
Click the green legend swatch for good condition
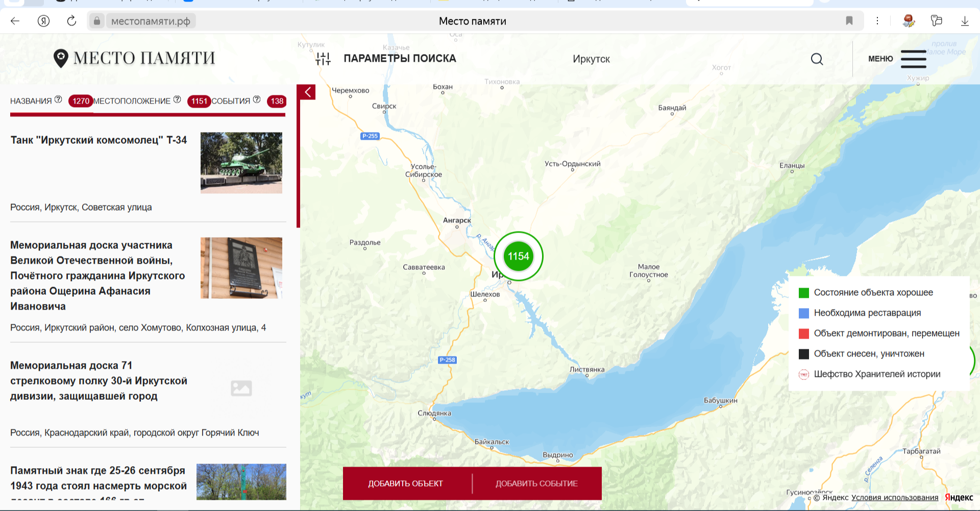pos(804,293)
